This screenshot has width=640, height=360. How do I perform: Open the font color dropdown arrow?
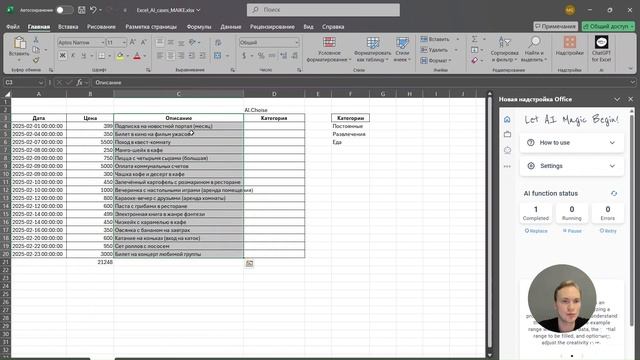144,56
